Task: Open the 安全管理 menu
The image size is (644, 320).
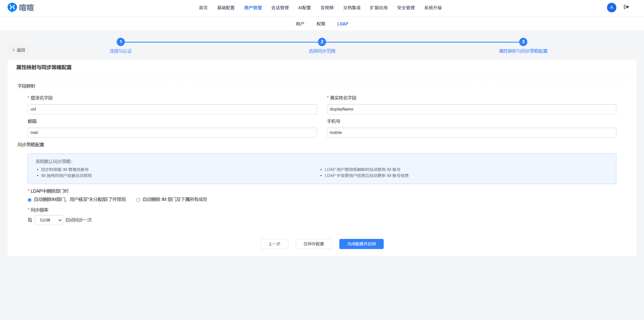Action: [x=406, y=8]
